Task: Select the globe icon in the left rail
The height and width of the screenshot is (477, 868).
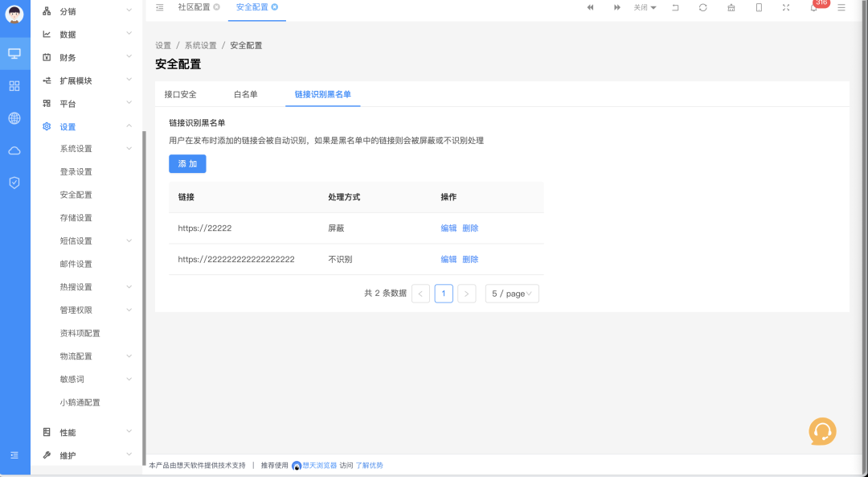Action: [x=14, y=118]
